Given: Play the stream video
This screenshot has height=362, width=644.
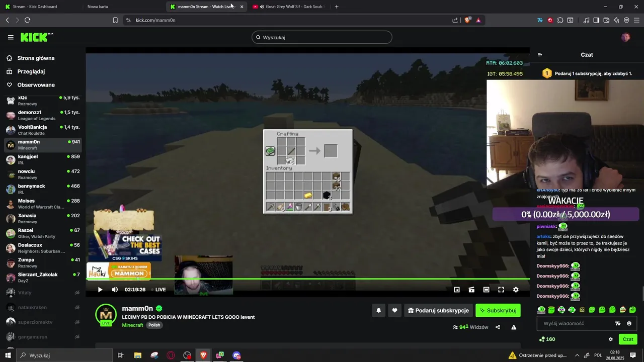Looking at the screenshot, I should tap(100, 290).
